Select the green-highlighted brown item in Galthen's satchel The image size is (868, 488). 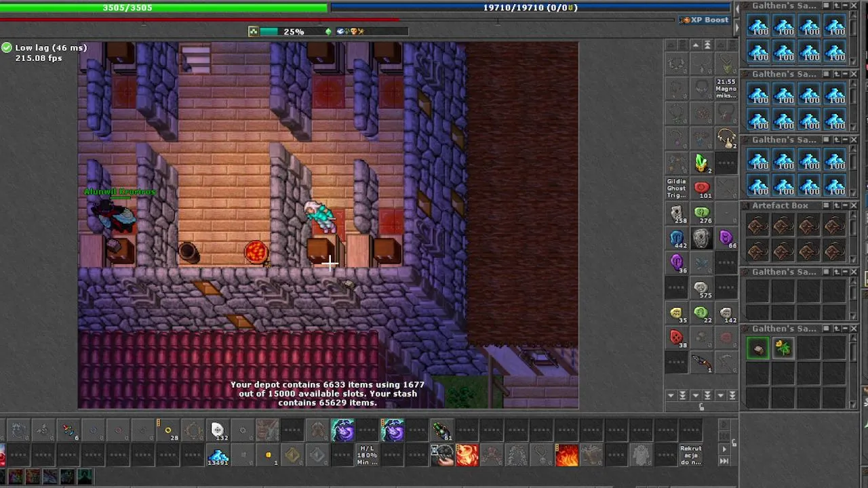[x=758, y=348]
